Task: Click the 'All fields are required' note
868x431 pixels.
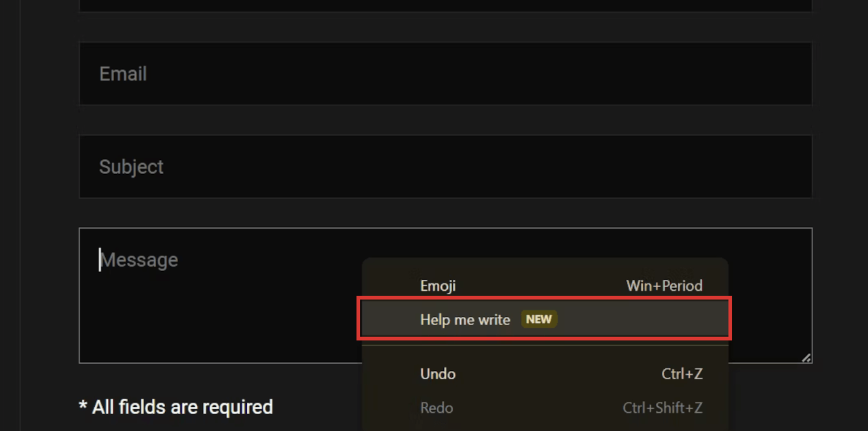Action: point(176,407)
